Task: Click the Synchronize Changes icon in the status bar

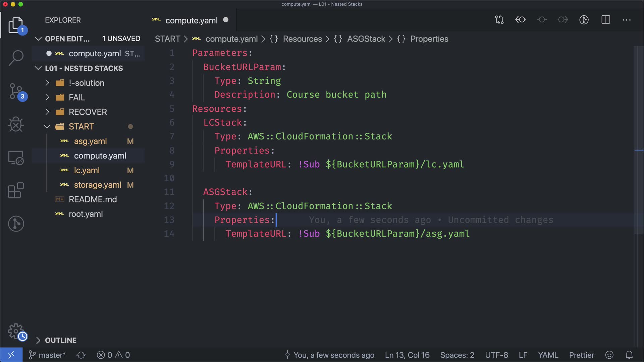Action: tap(81, 355)
